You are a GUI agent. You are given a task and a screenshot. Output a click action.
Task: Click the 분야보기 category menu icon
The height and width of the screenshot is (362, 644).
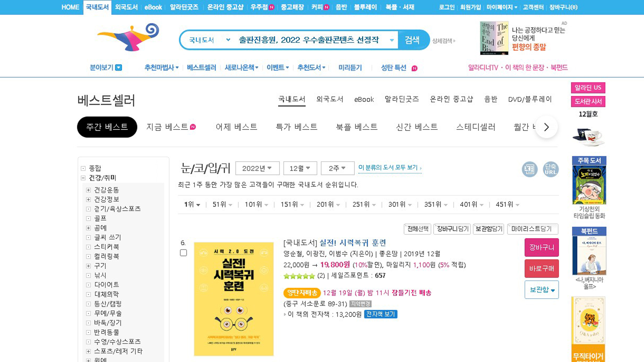119,68
